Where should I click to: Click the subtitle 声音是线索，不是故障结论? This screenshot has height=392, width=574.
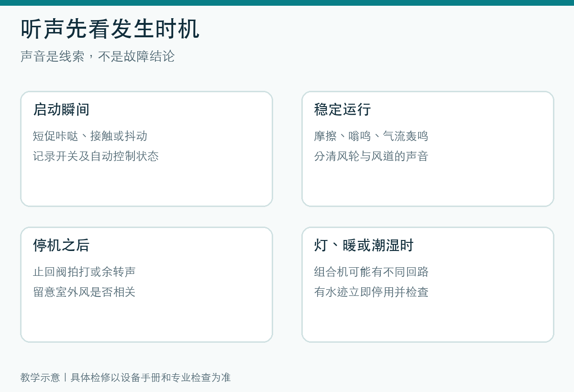98,56
